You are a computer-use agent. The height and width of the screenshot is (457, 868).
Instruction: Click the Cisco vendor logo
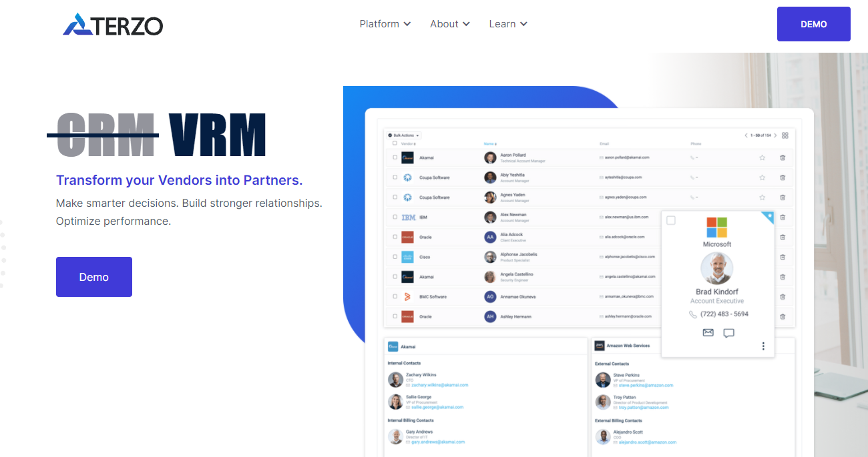[x=407, y=257]
